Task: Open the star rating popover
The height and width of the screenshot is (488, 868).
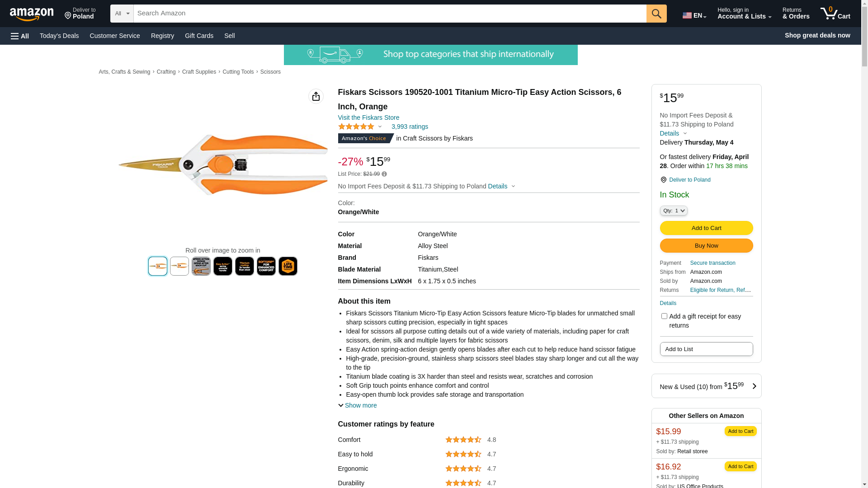Action: pyautogui.click(x=360, y=127)
